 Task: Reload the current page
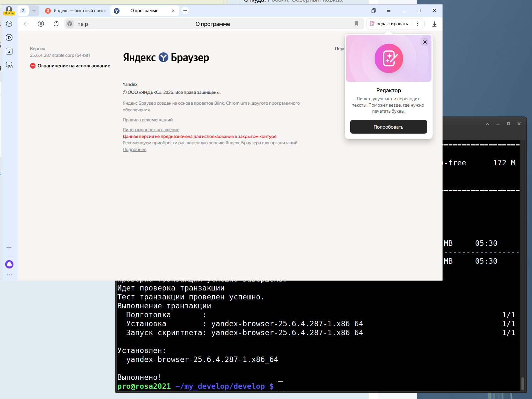tap(56, 24)
